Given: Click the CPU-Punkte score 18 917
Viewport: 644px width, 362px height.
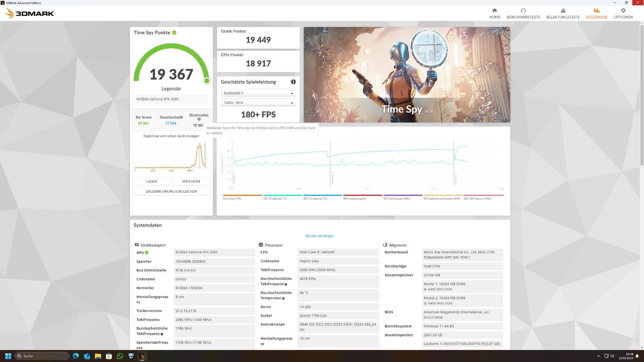Looking at the screenshot, I should click(258, 64).
